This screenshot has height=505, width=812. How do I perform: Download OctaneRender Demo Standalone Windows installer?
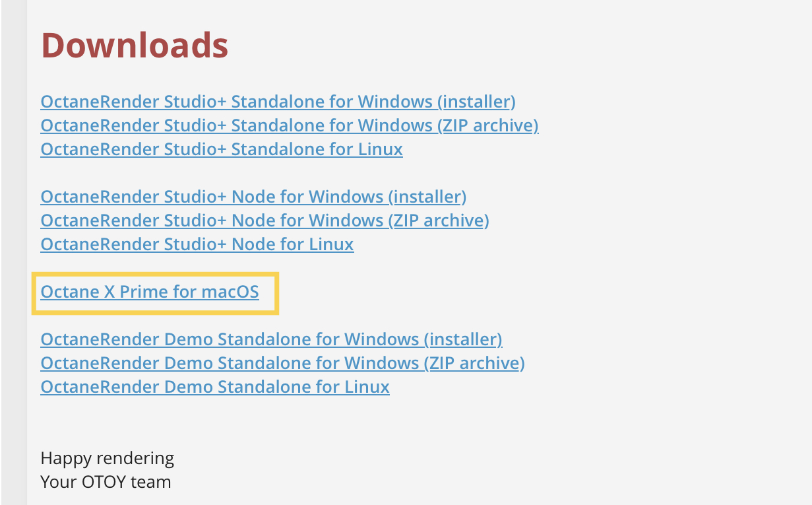[x=270, y=339]
